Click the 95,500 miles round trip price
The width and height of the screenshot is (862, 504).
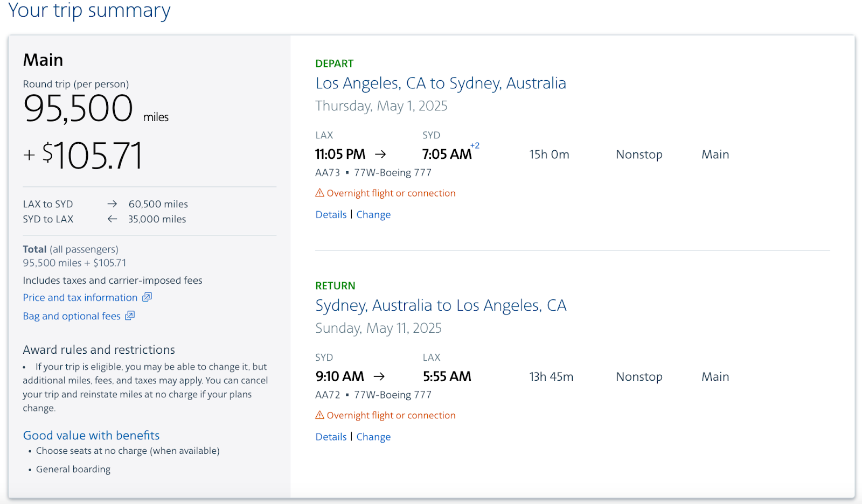78,108
